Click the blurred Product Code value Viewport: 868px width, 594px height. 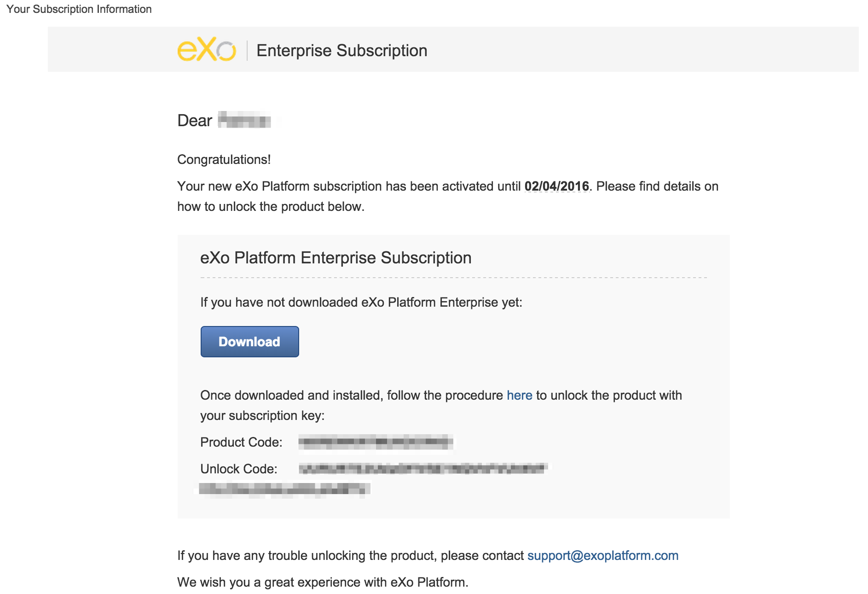tap(376, 443)
